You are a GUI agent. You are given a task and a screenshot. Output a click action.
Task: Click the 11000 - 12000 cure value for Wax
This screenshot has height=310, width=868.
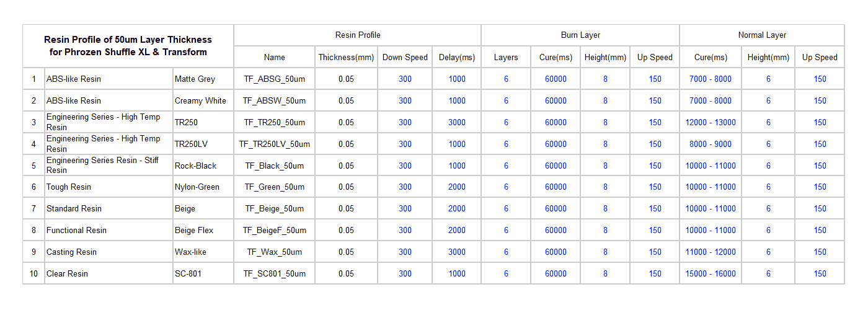pyautogui.click(x=711, y=252)
